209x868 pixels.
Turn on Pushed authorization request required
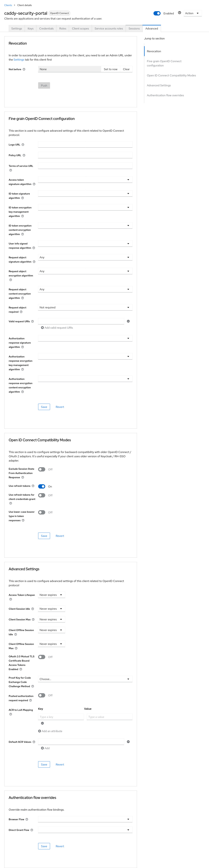(x=42, y=695)
